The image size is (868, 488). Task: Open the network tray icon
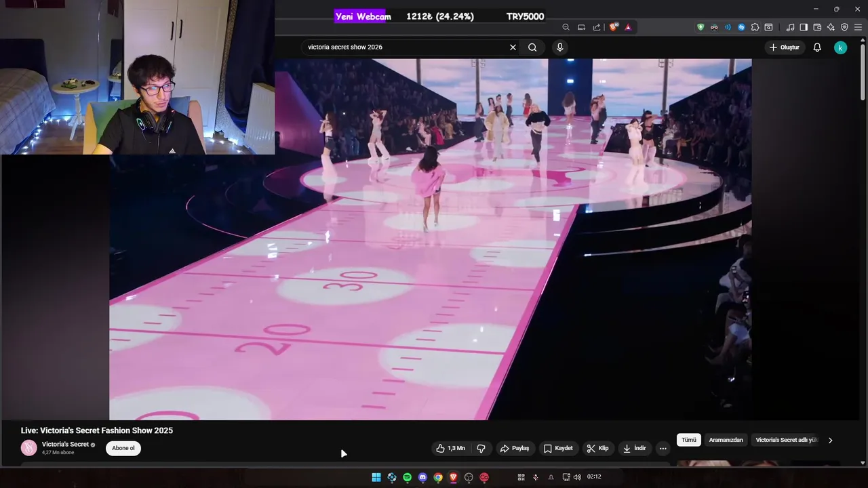(x=566, y=477)
